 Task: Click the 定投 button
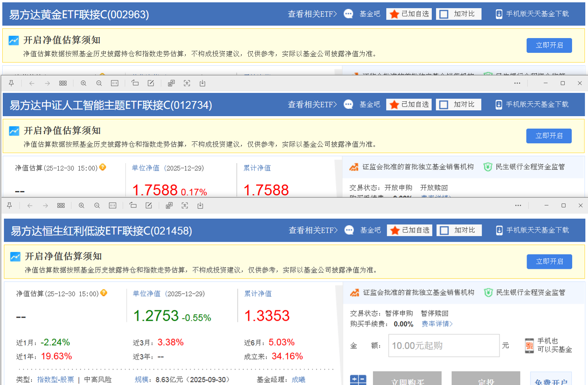(486, 378)
